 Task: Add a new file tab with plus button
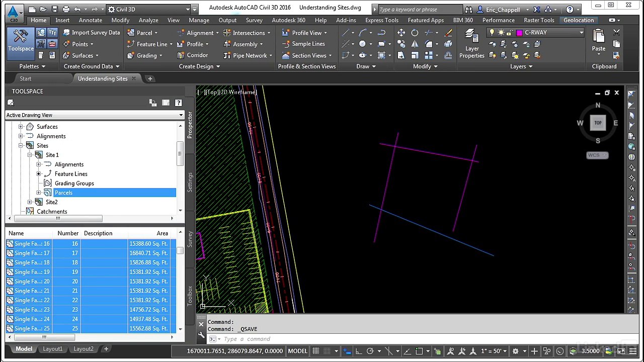(x=150, y=79)
